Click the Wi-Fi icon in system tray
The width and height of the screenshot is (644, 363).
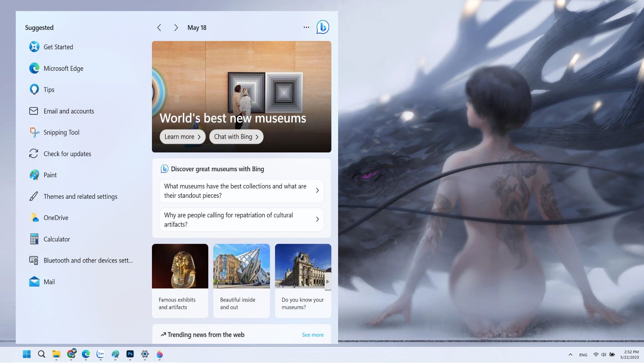point(596,355)
